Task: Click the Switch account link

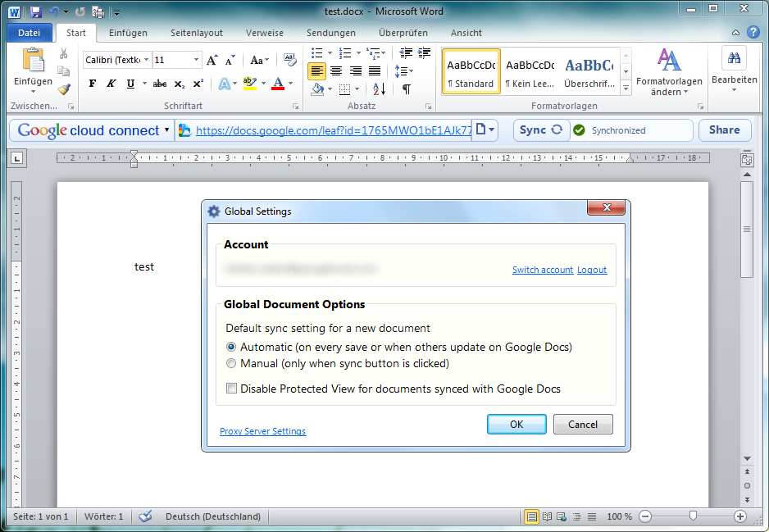Action: point(543,270)
